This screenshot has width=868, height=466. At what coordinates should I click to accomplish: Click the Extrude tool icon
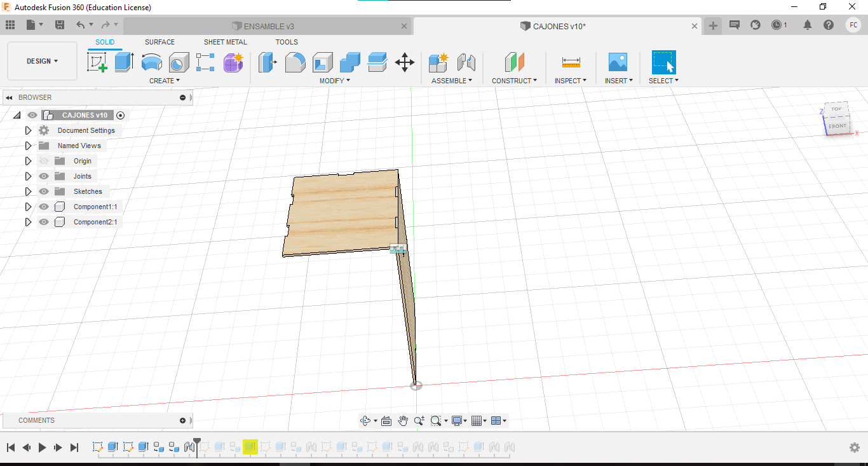click(x=124, y=62)
